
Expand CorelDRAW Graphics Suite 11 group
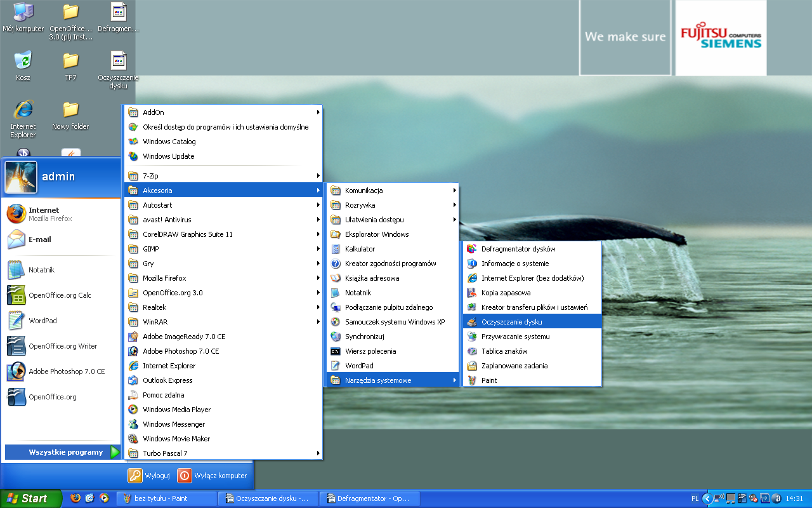223,234
